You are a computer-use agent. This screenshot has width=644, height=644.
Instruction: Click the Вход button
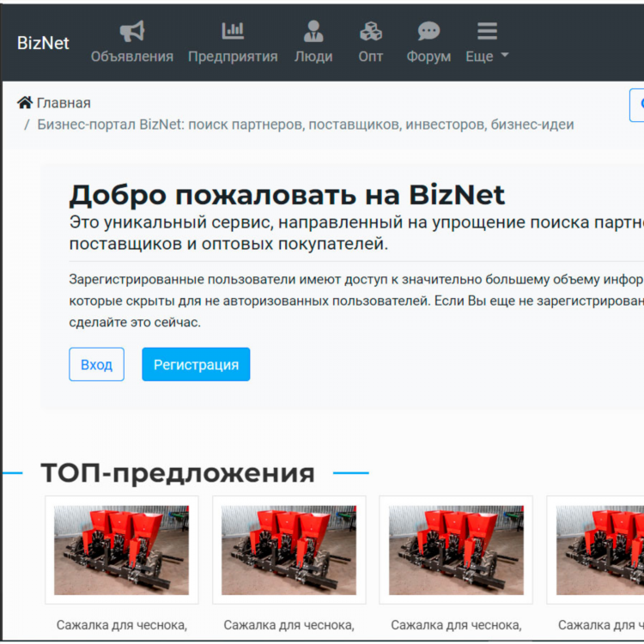tap(96, 364)
